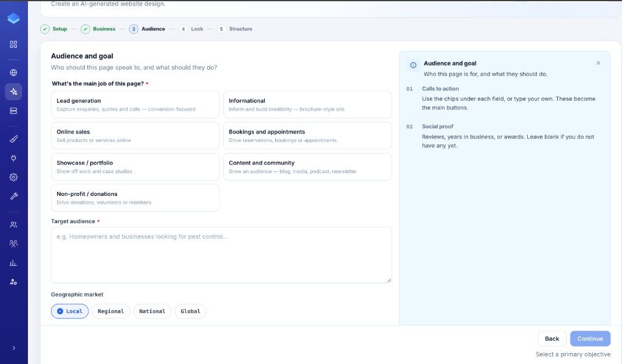The width and height of the screenshot is (622, 364).
Task: Click the 'Geographic market' label
Action: [x=77, y=294]
